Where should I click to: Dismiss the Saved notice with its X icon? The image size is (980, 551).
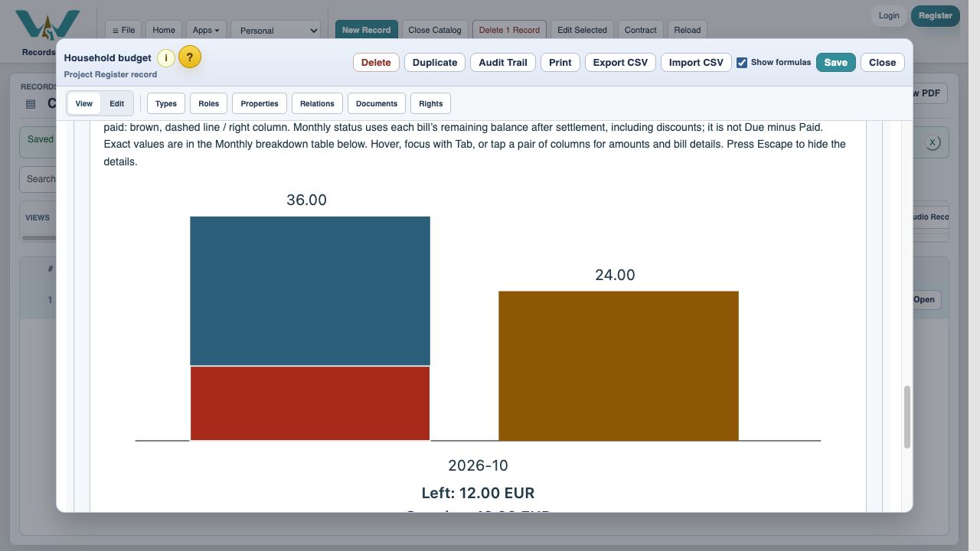tap(932, 142)
